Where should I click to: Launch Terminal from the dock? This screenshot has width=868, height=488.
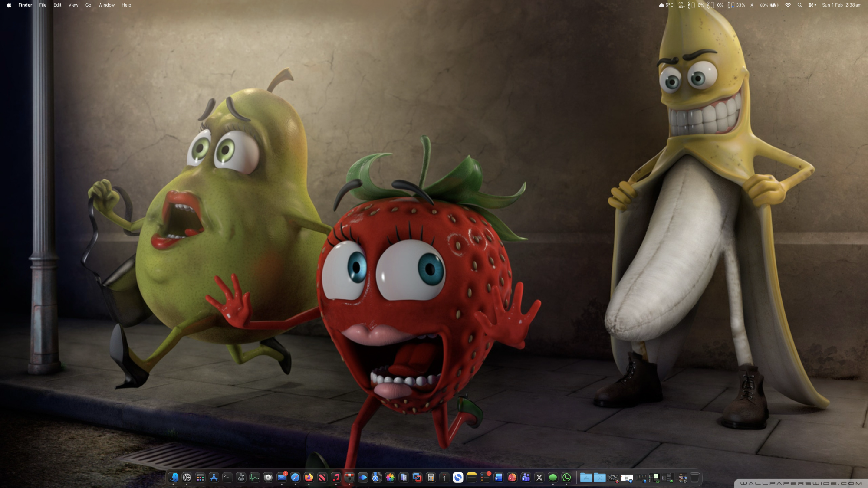point(227,478)
